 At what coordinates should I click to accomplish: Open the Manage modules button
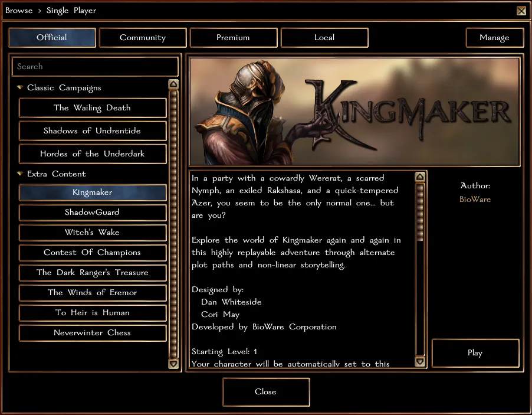(494, 38)
